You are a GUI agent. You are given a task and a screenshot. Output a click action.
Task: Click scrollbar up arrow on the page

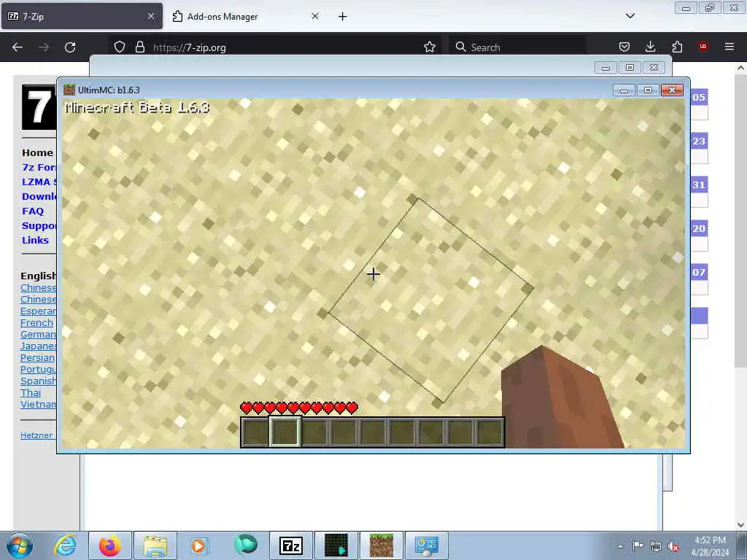point(740,68)
